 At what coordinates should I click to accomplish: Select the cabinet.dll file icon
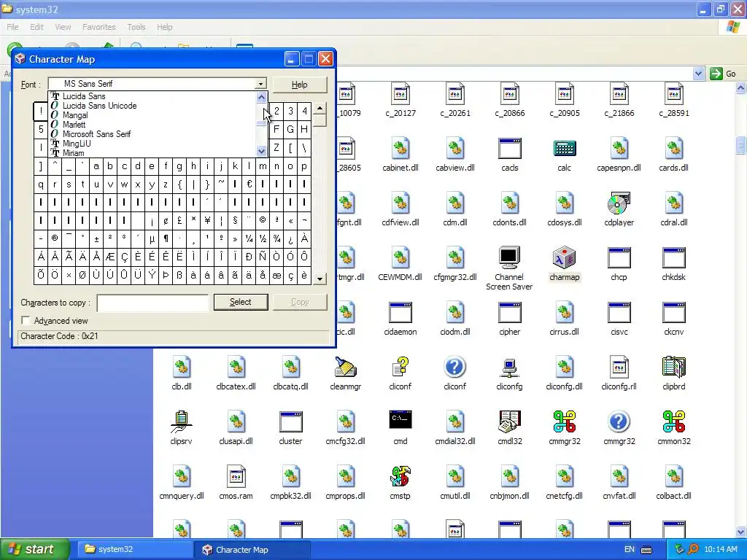[x=400, y=149]
